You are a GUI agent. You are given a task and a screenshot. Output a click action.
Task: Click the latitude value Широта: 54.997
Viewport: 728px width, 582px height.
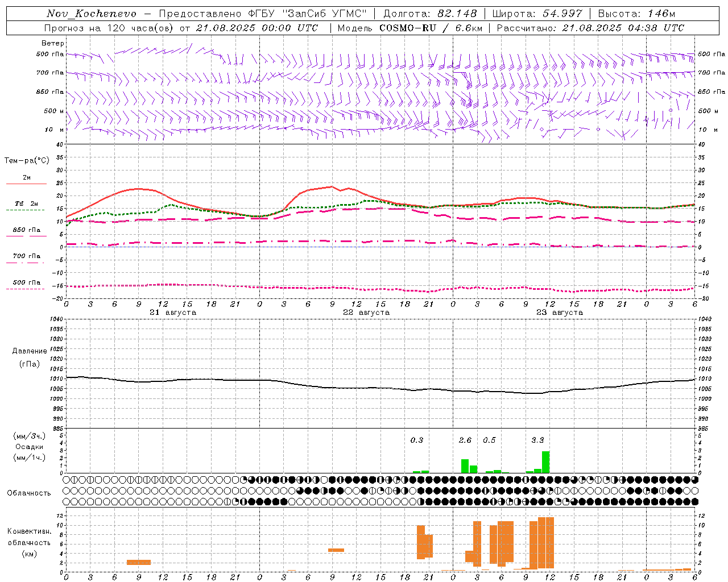pos(537,14)
